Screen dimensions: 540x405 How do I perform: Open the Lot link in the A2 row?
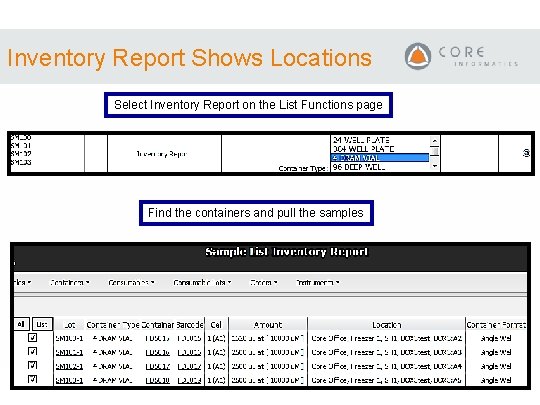click(x=69, y=339)
